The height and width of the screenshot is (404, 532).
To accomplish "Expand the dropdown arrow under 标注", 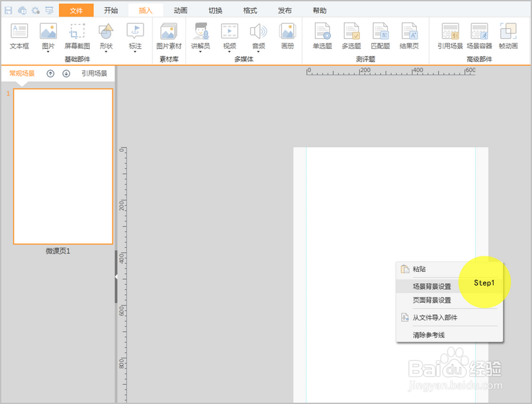I will click(135, 52).
